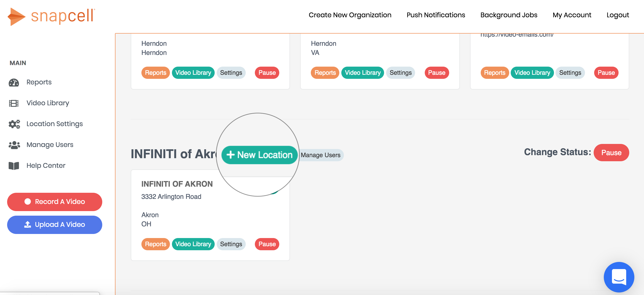The height and width of the screenshot is (295, 644).
Task: Log out using the Logout link
Action: 618,15
